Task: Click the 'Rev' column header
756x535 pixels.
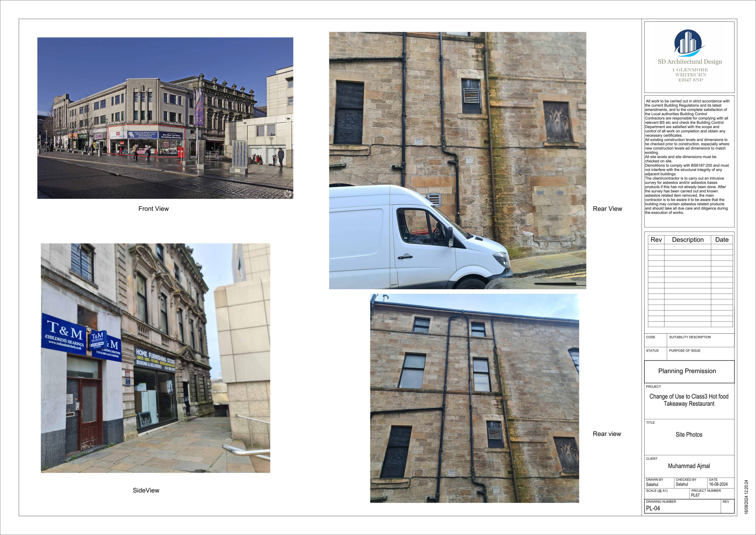Action: tap(656, 240)
